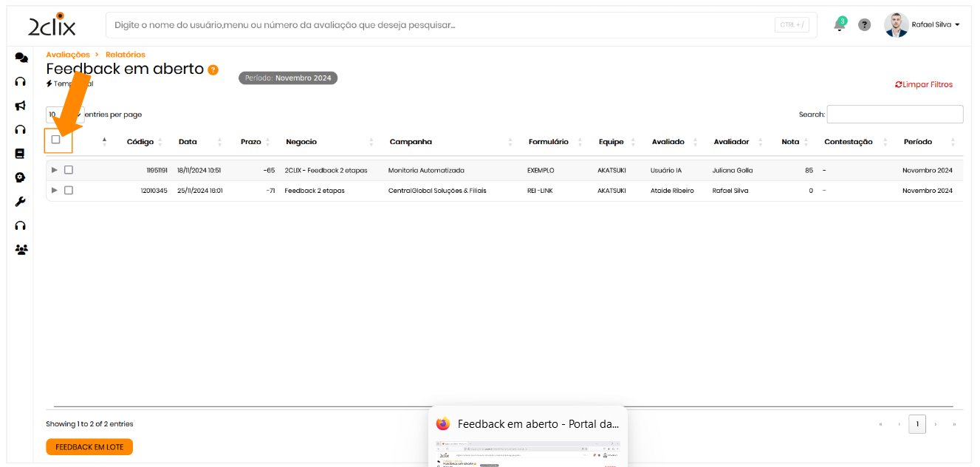Click the wrench settings sidebar icon
Image resolution: width=980 pixels, height=467 pixels.
click(21, 202)
